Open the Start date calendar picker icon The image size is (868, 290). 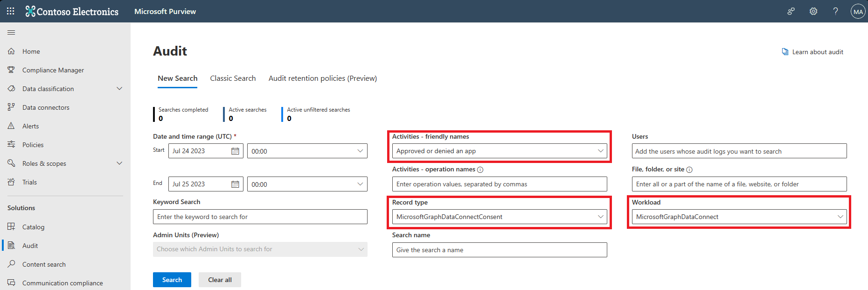(x=235, y=151)
